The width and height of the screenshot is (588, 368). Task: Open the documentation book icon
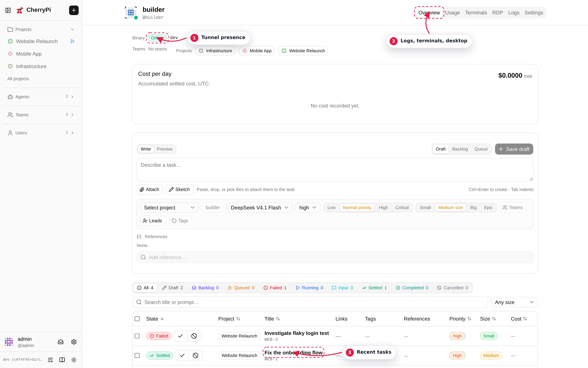point(62,360)
